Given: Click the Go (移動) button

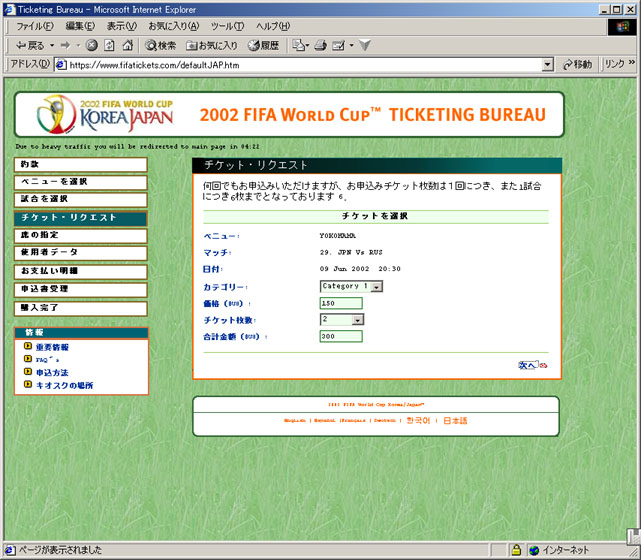Looking at the screenshot, I should pos(578,65).
